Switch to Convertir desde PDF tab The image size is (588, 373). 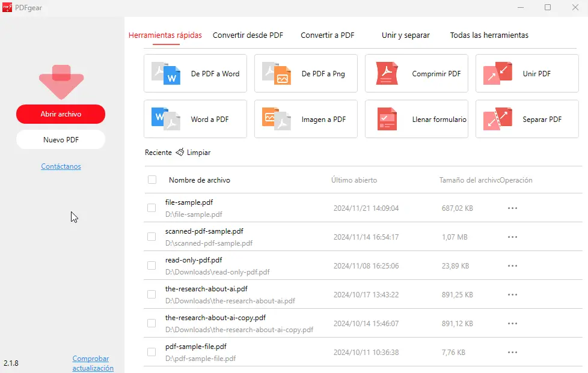[248, 35]
